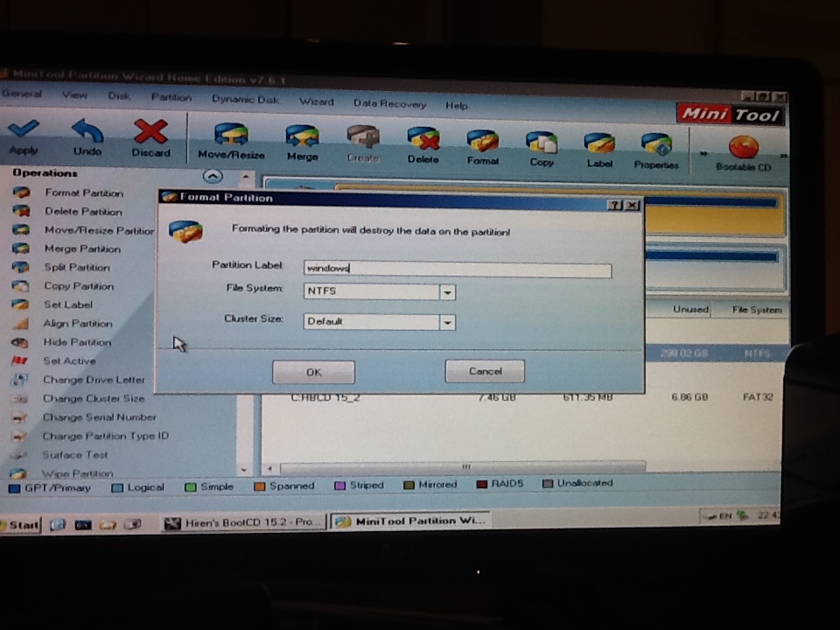Choose Copy Partition in Operations panel

[x=80, y=286]
